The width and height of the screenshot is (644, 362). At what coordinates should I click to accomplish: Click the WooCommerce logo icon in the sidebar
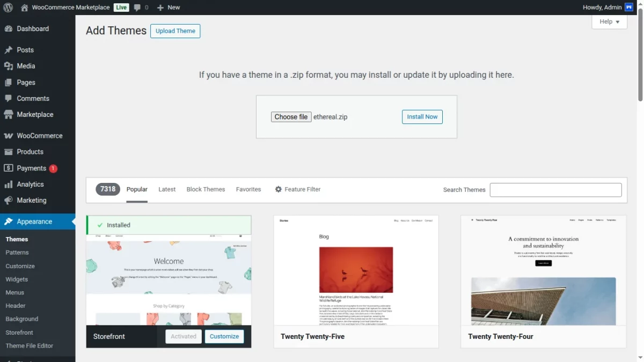[x=8, y=136]
